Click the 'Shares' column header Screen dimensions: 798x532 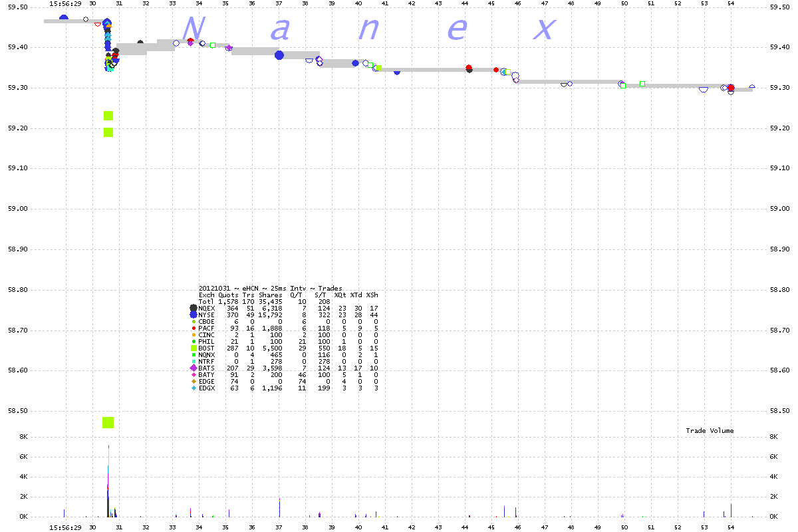click(271, 295)
